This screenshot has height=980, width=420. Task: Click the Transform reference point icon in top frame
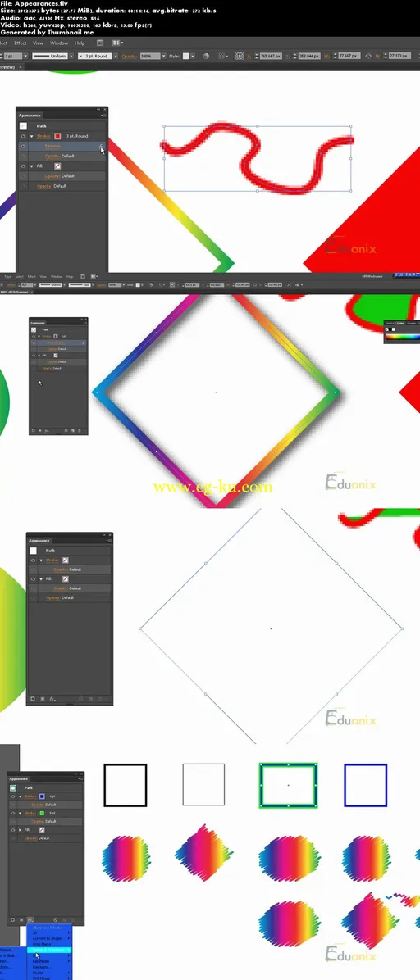coord(239,56)
